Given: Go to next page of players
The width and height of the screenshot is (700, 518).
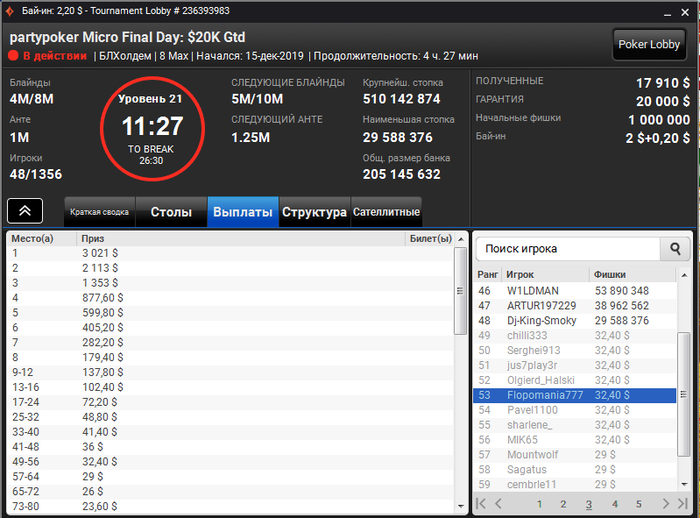Looking at the screenshot, I should (x=666, y=504).
